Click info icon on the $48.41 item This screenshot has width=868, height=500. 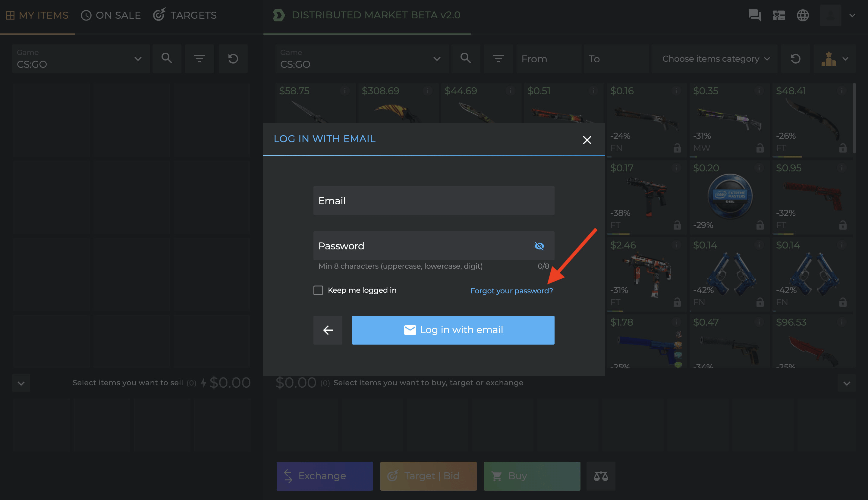click(x=841, y=91)
